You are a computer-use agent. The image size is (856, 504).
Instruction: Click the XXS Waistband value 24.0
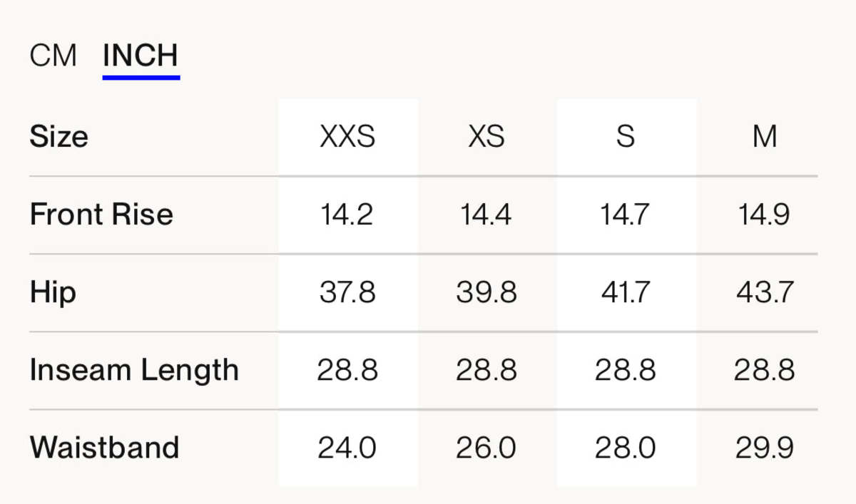click(347, 448)
